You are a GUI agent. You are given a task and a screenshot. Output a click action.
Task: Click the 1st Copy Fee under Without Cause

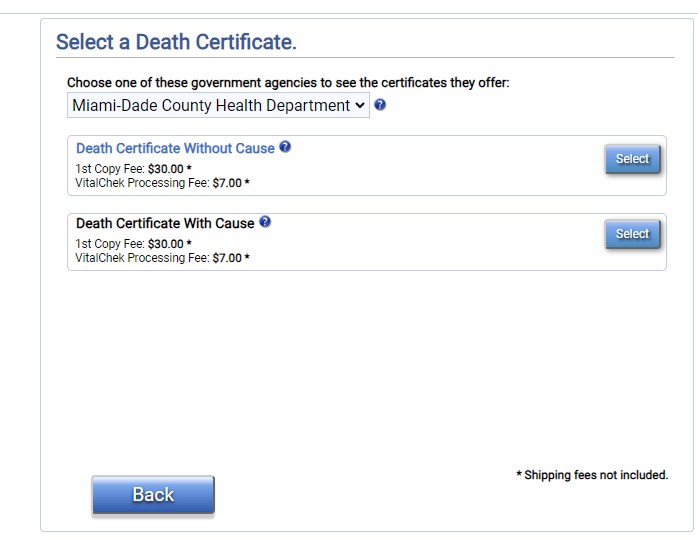point(134,169)
